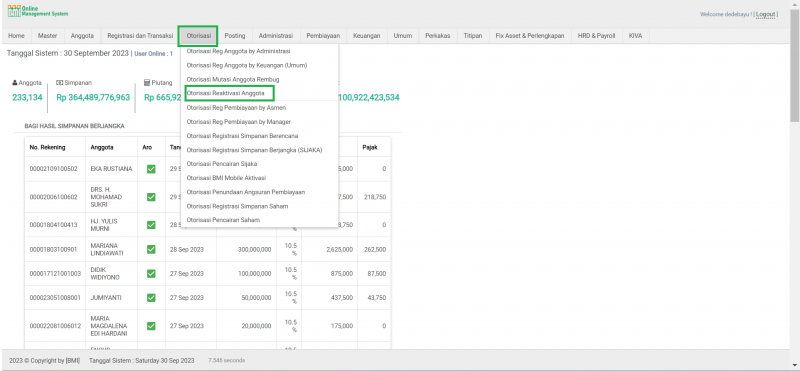The image size is (800, 371).
Task: Click the 262,500 tax cell
Action: pyautogui.click(x=373, y=249)
